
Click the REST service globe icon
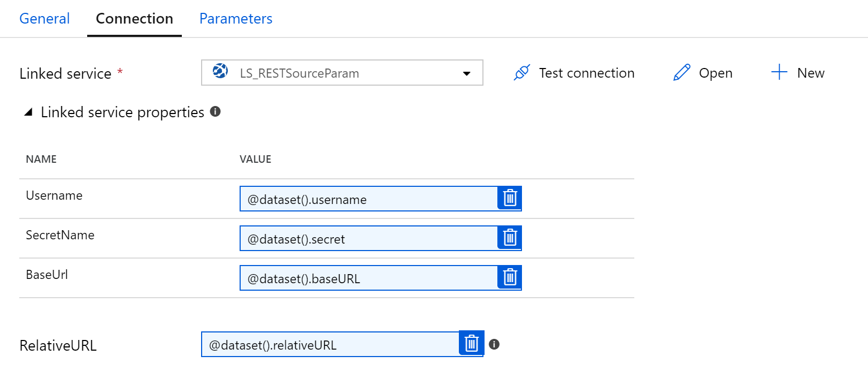coord(220,71)
